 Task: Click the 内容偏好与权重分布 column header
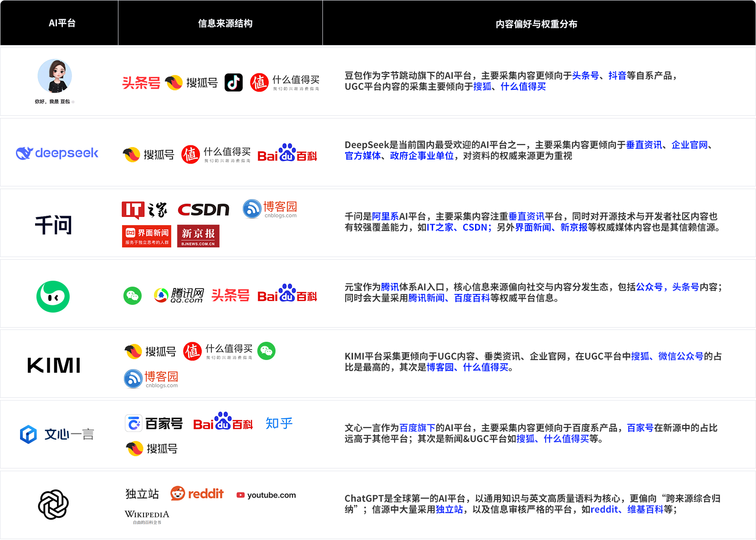pos(536,24)
